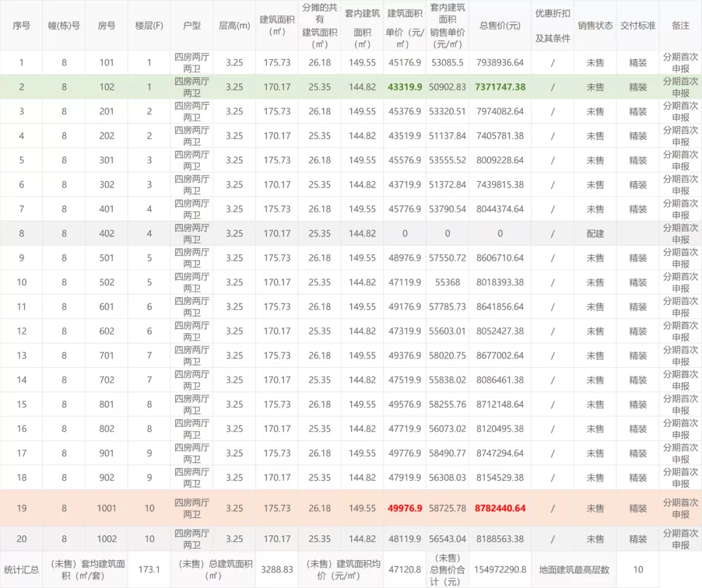Select the green unit price 43319.9
Viewport: 702px width, 588px height.
(x=404, y=87)
